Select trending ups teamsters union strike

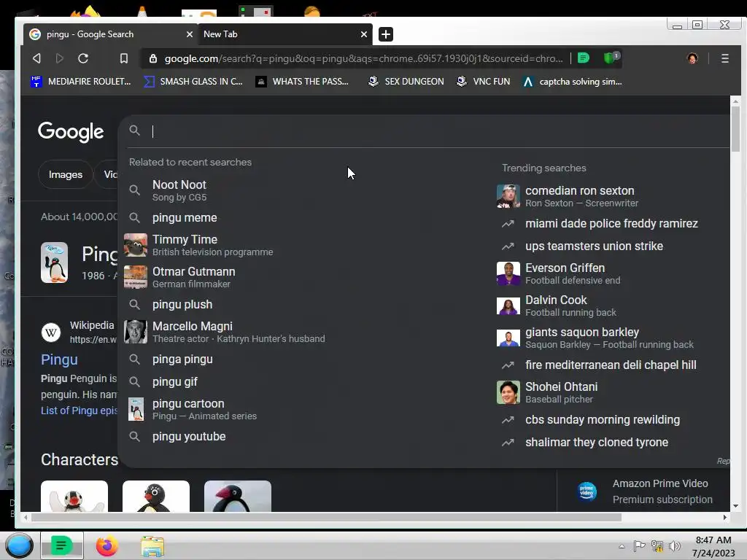(612, 246)
